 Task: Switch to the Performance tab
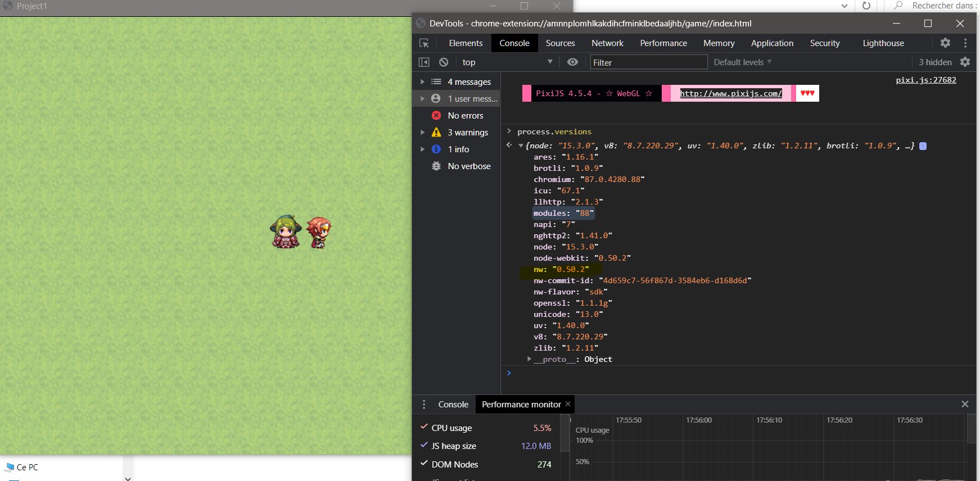pyautogui.click(x=663, y=43)
